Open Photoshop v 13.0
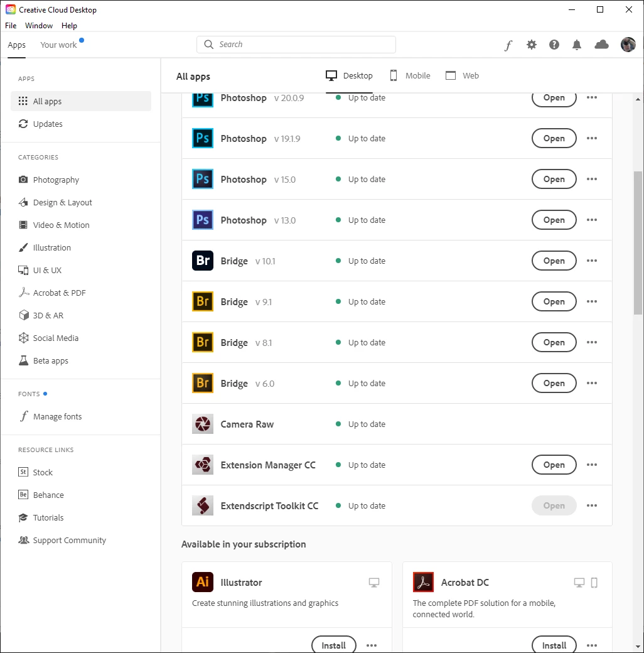This screenshot has width=644, height=653. pos(554,220)
